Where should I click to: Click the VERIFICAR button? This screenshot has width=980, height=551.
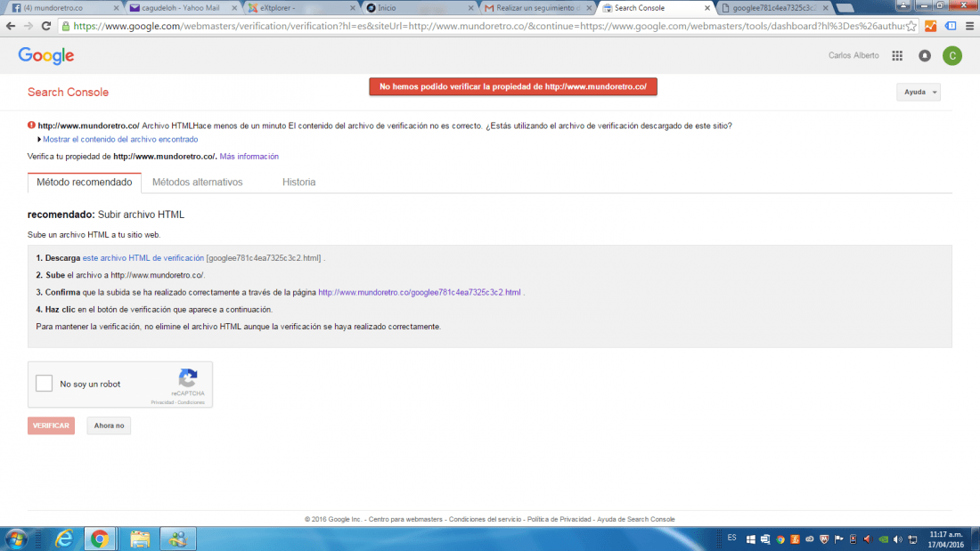52,425
